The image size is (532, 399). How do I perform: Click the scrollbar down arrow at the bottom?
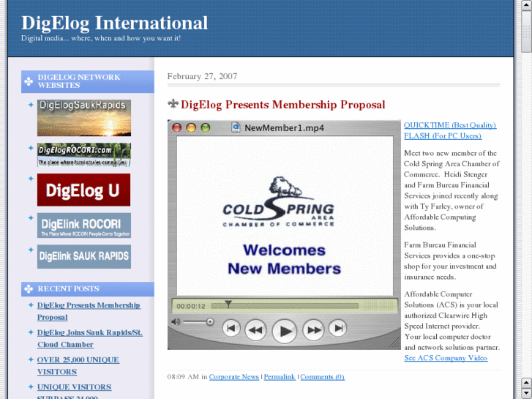pos(526,394)
